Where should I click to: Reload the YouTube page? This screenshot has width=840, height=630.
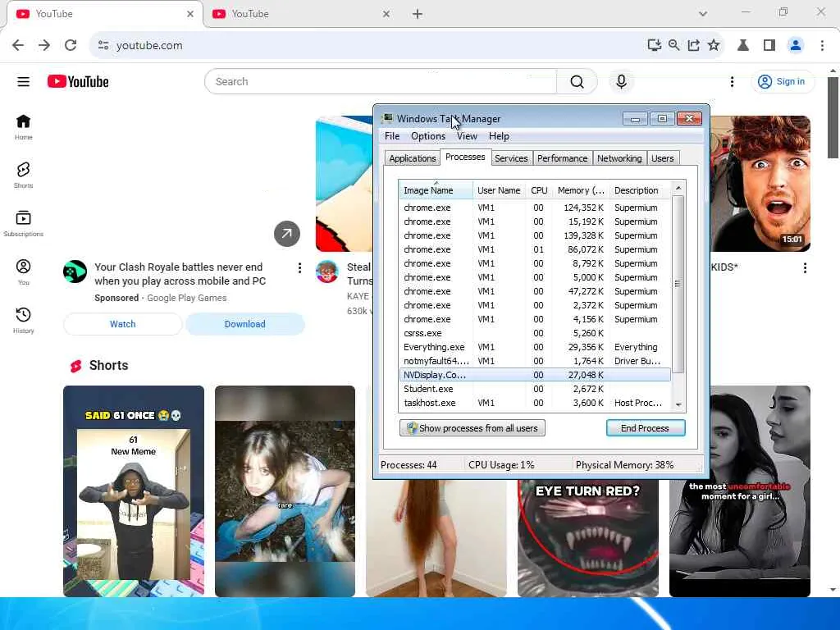pyautogui.click(x=71, y=46)
